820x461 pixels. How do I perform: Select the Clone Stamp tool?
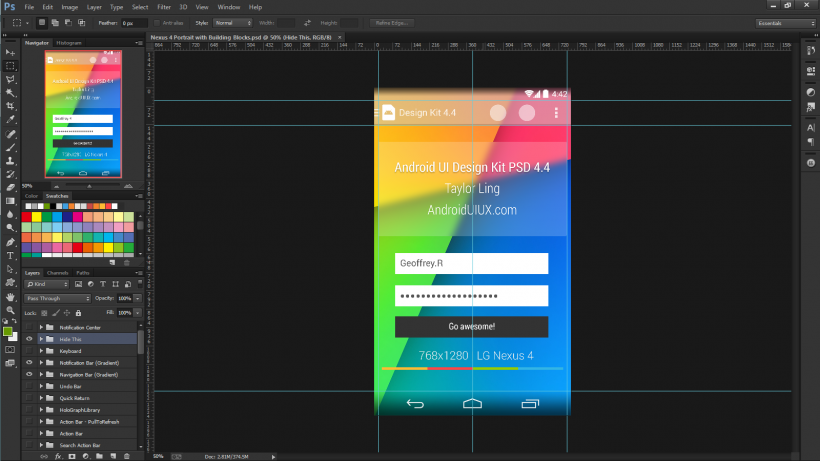[x=10, y=161]
